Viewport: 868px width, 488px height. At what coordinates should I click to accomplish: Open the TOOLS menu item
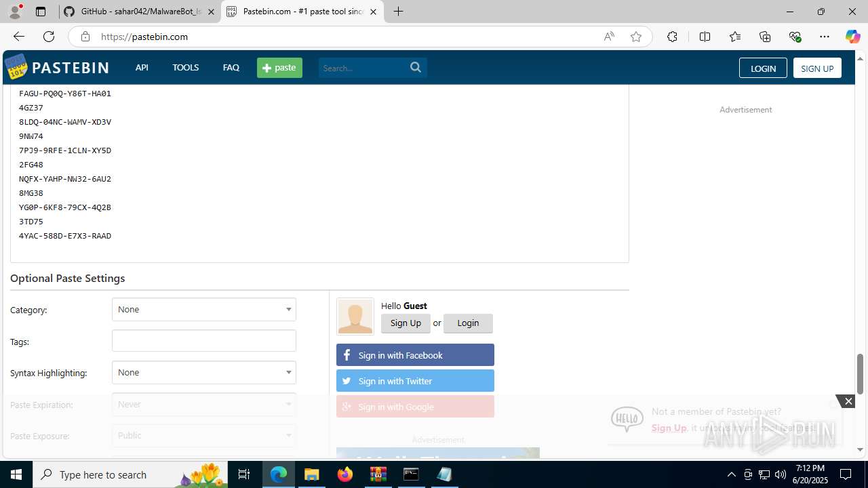click(x=185, y=67)
